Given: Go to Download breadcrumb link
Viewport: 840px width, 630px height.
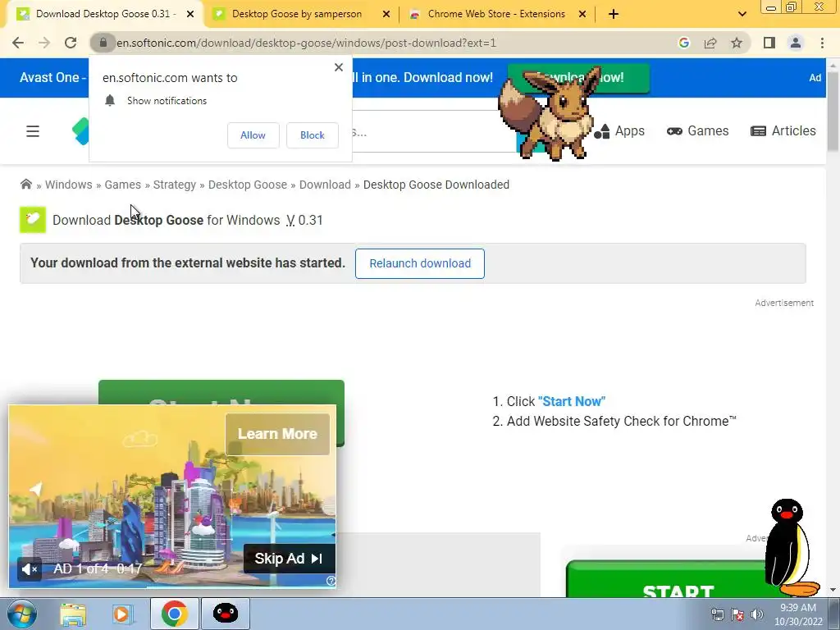Looking at the screenshot, I should coord(325,185).
